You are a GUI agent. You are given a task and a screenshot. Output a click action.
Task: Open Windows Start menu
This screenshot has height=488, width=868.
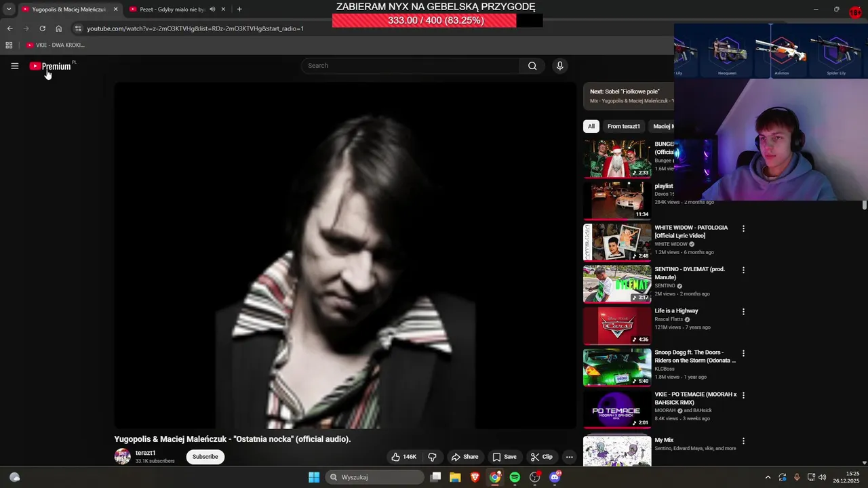coord(314,477)
